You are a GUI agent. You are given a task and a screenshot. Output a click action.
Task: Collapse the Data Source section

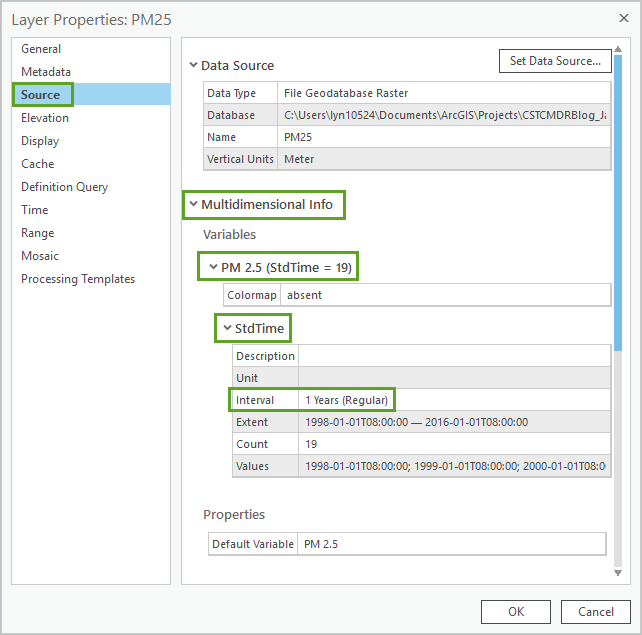[x=193, y=65]
